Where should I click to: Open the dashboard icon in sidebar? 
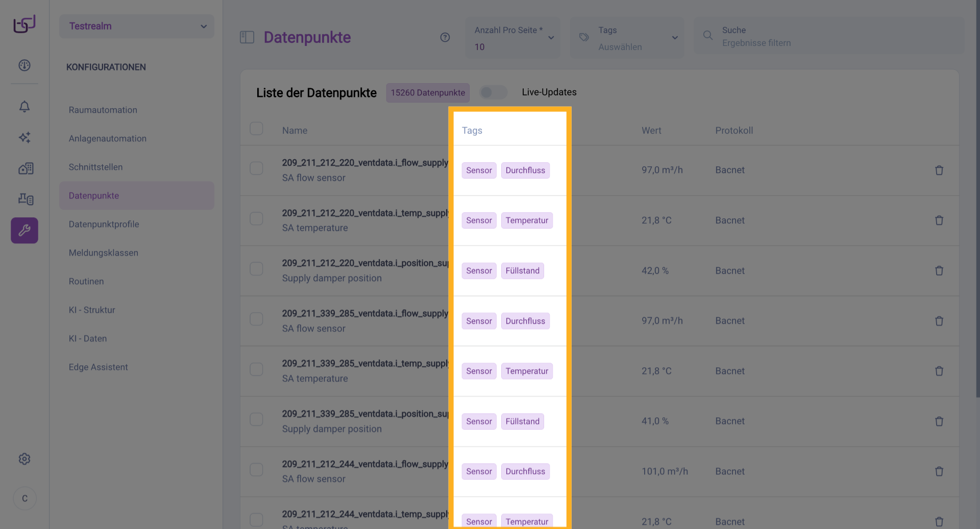tap(24, 65)
